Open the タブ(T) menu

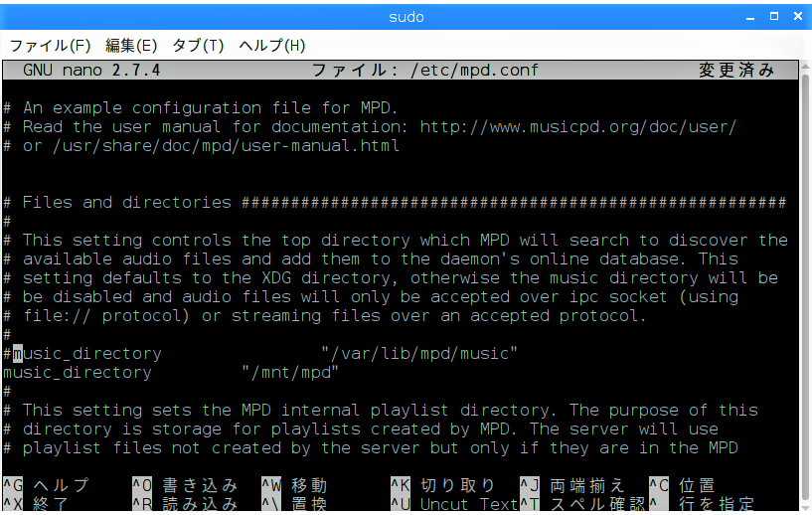click(198, 46)
